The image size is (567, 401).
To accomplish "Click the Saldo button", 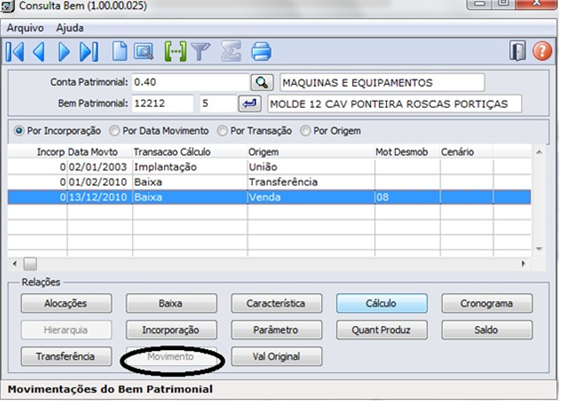I will [487, 330].
